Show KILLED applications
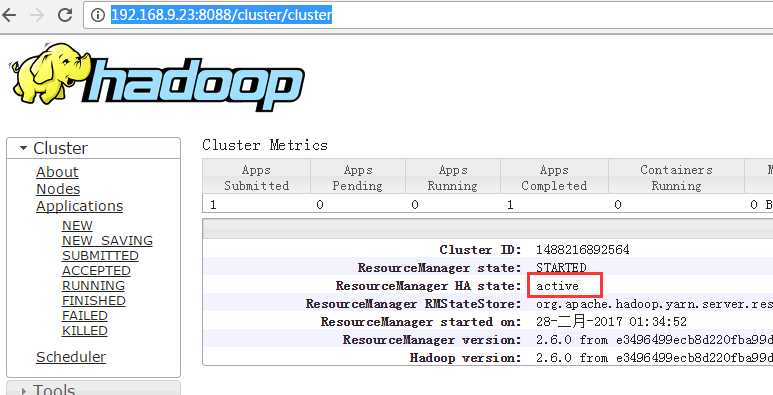The image size is (773, 395). click(85, 331)
